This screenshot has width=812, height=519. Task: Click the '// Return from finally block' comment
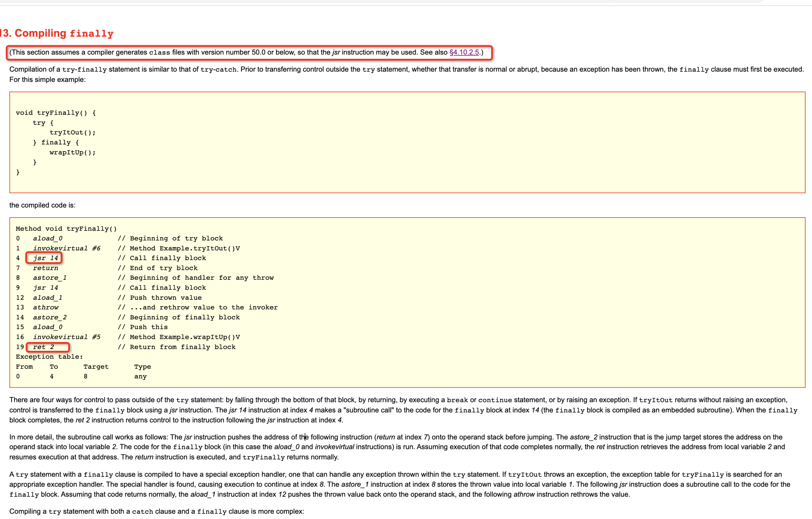pyautogui.click(x=177, y=347)
